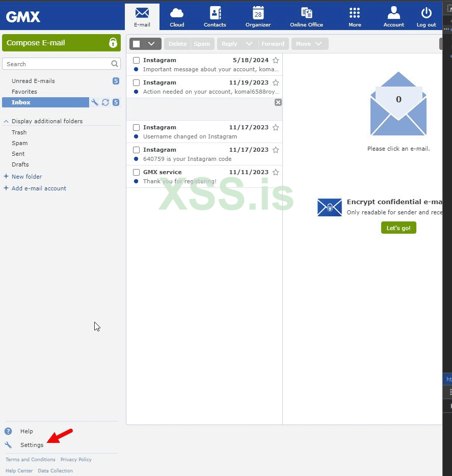Check the GMX service email checkbox
The image size is (452, 476).
pyautogui.click(x=137, y=173)
